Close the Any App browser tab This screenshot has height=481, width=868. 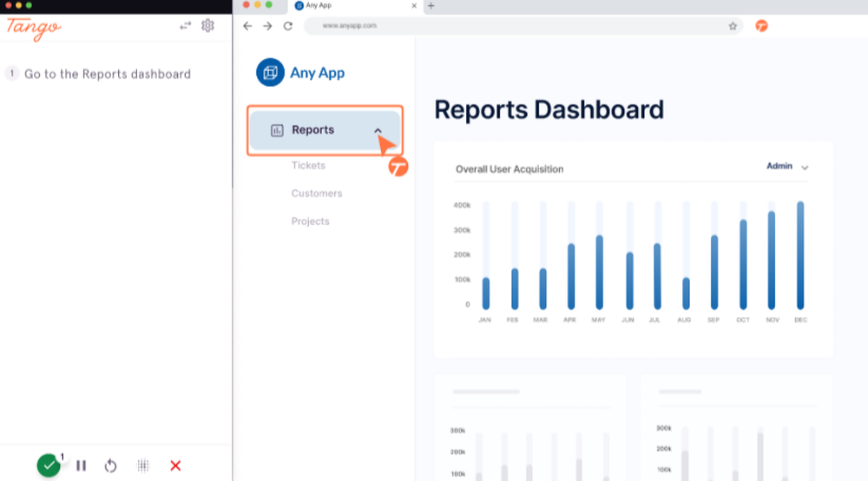pos(414,5)
